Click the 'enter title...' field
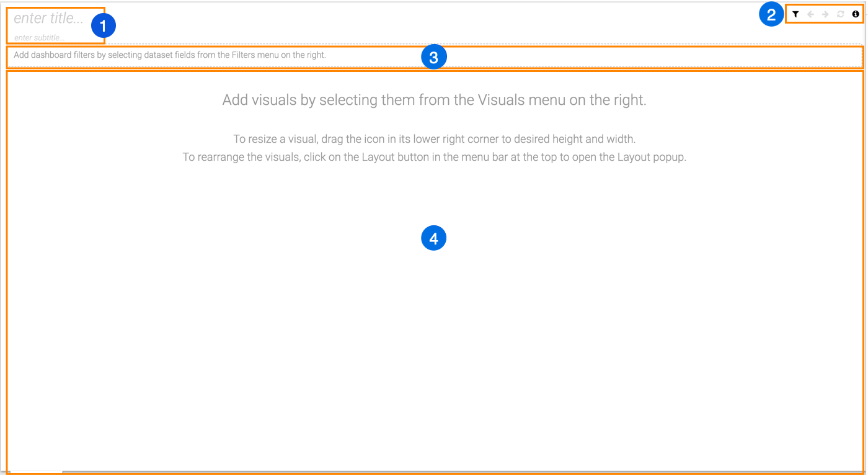The width and height of the screenshot is (868, 476). coord(48,19)
